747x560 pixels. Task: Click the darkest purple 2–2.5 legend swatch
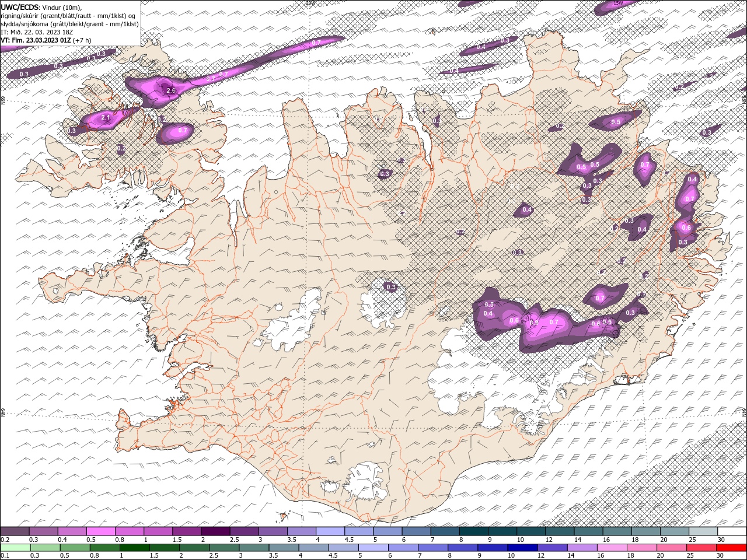point(215,531)
